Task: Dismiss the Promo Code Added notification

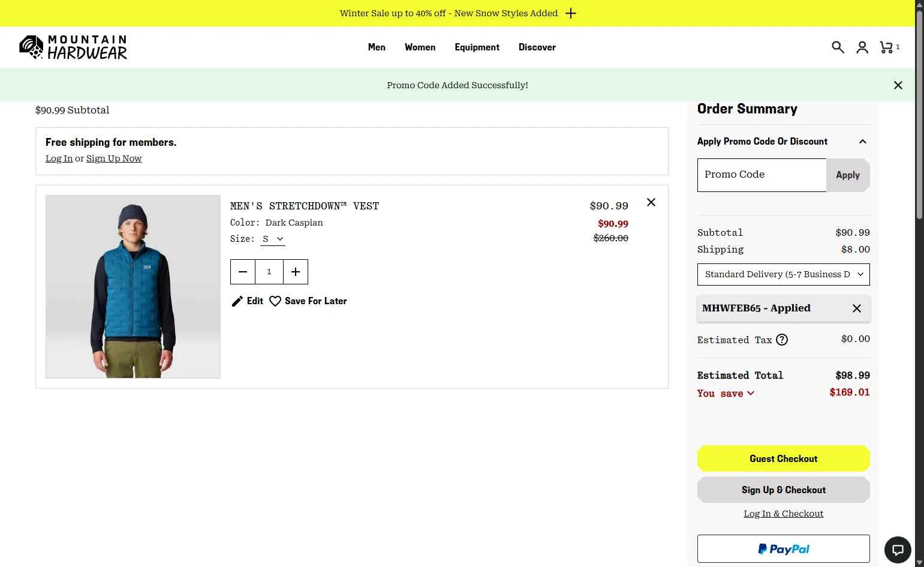Action: 898,85
